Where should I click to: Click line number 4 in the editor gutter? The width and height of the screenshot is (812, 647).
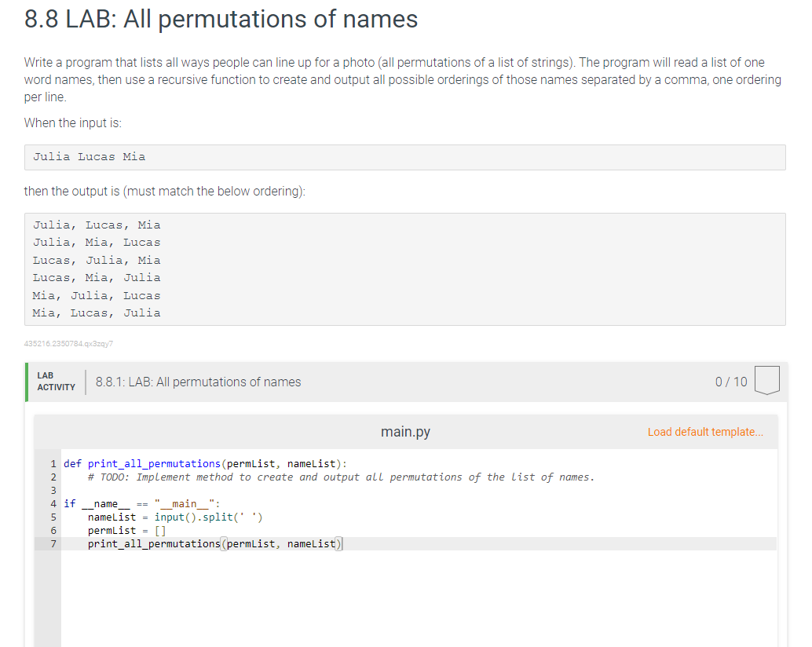[53, 503]
